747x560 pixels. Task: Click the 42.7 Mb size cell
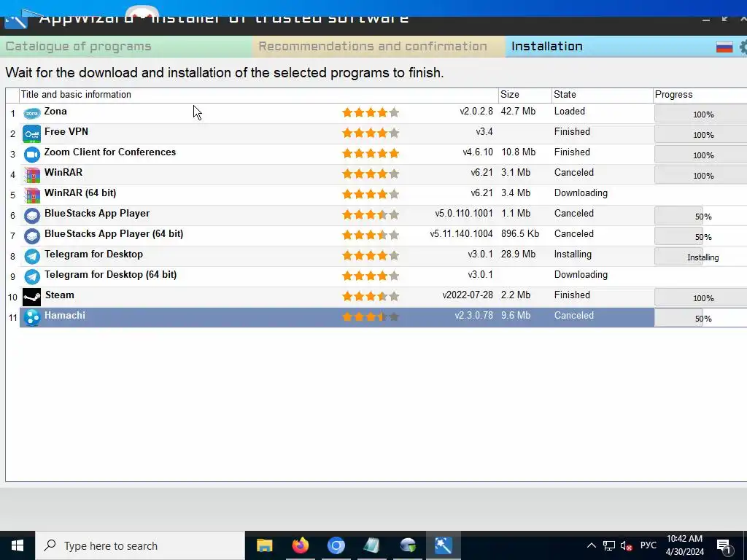(x=518, y=112)
